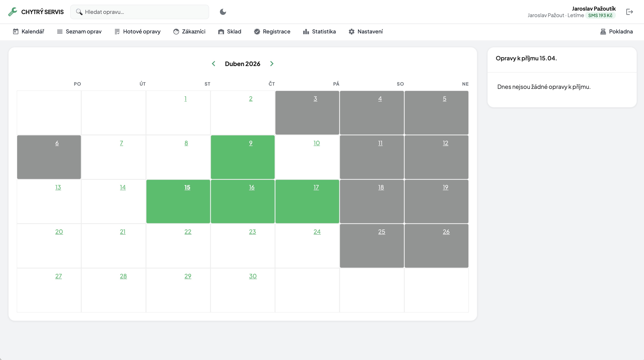Open Kalendář via its calendar icon
Viewport: 644px width, 360px height.
16,31
